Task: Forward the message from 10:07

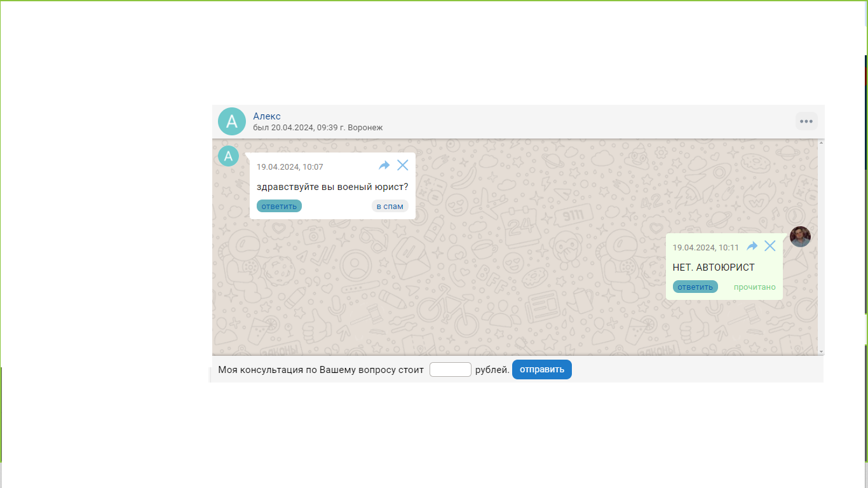Action: click(384, 166)
